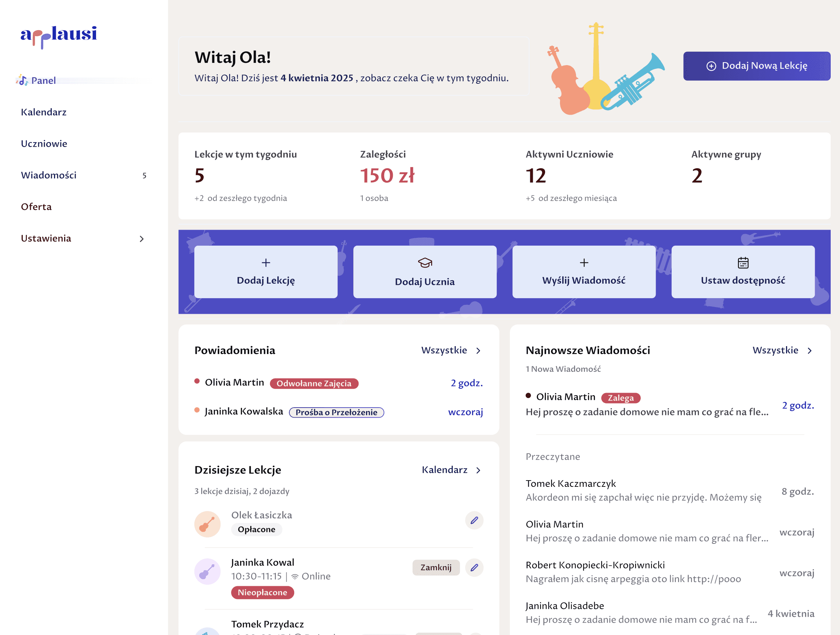
Task: Open Kalendarz link in Dzisiejsze Lekcje
Action: tap(445, 470)
